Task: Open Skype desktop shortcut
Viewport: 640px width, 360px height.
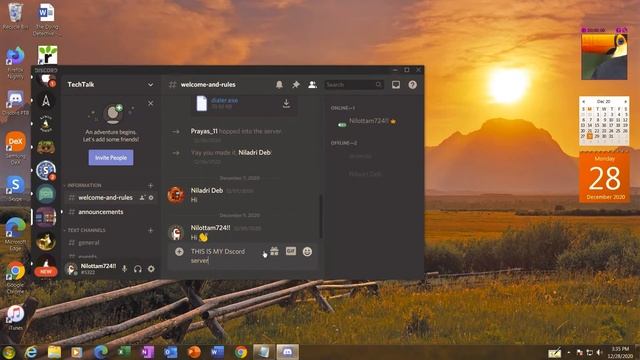Action: click(15, 188)
